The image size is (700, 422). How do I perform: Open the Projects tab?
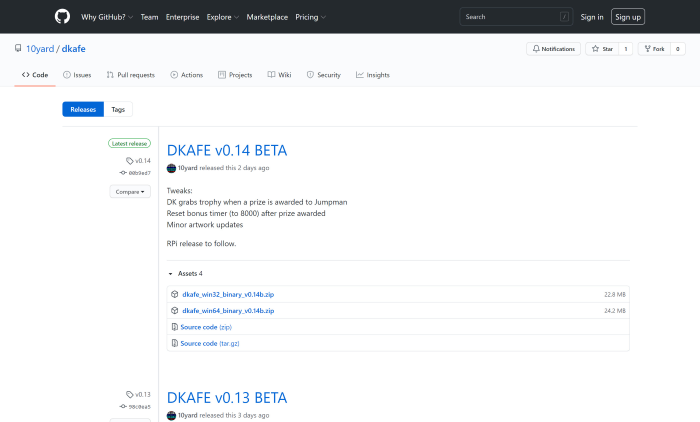(x=235, y=75)
